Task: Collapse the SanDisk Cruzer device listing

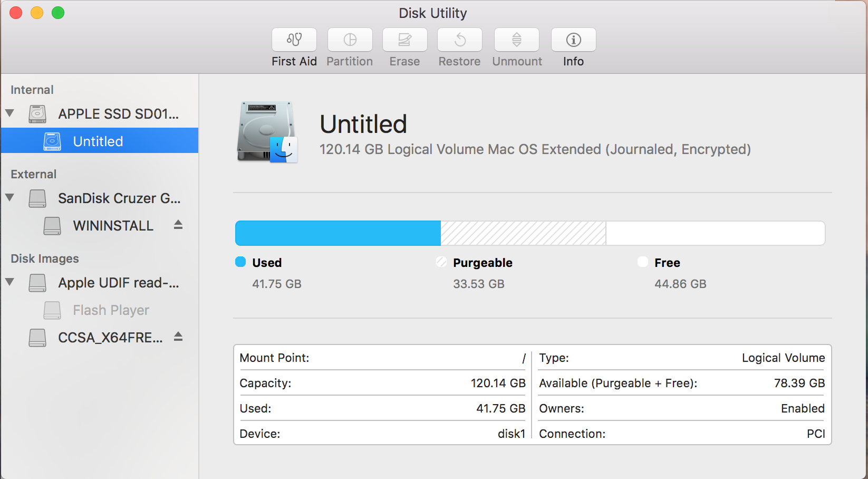Action: pyautogui.click(x=9, y=198)
